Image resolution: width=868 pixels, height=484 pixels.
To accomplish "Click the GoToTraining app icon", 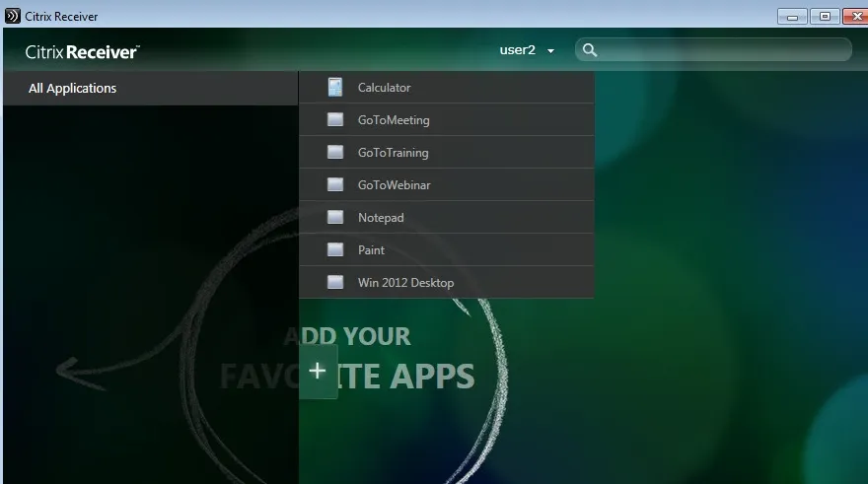I will (335, 152).
